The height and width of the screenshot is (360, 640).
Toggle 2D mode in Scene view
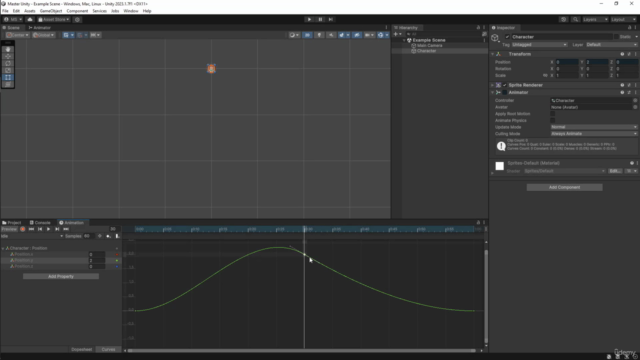pyautogui.click(x=307, y=35)
